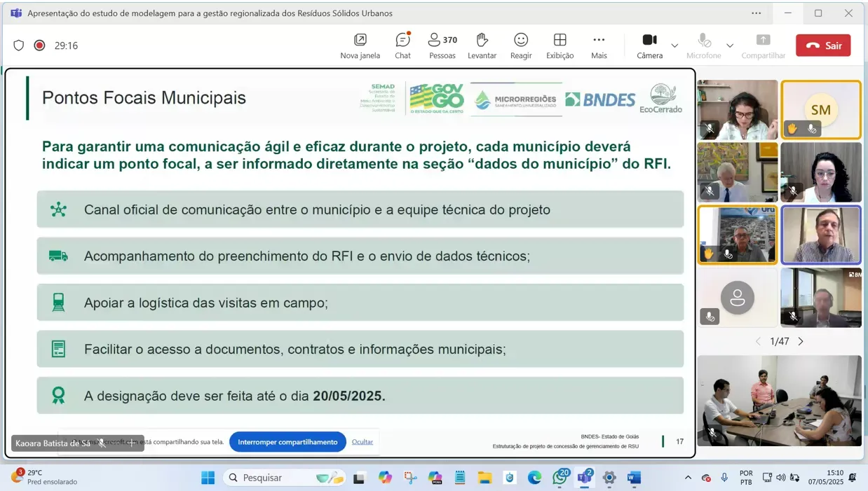Click the shield security icon

tap(19, 46)
